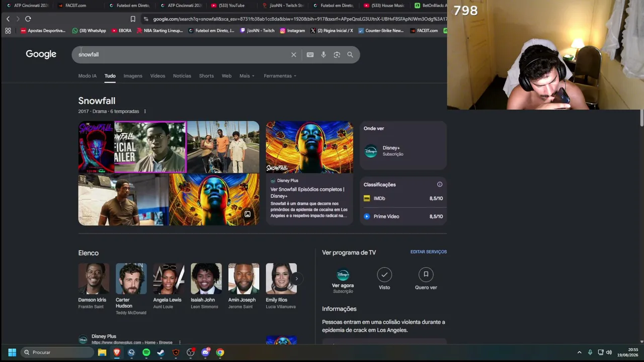
Task: Reload the current page
Action: click(28, 19)
